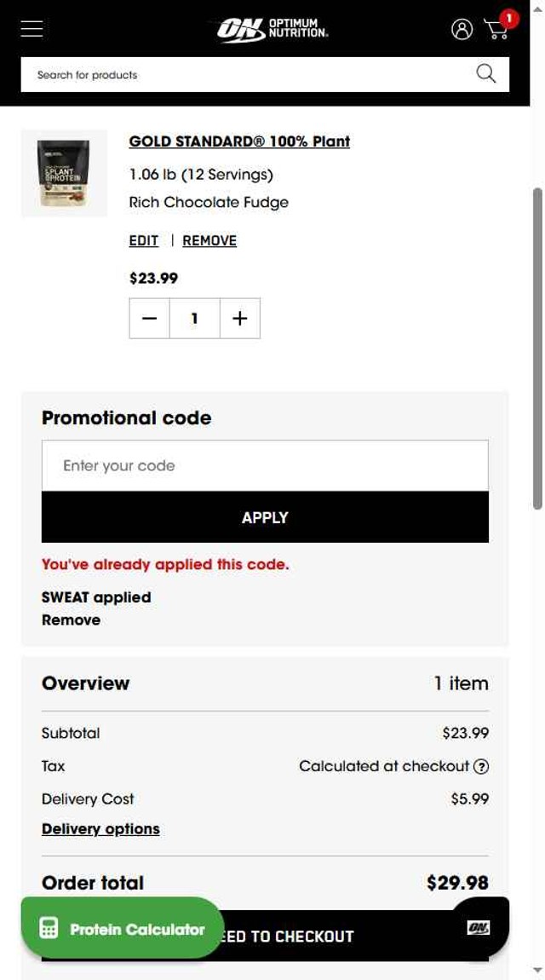Increase product quantity with plus button
The height and width of the screenshot is (980, 545).
point(240,318)
